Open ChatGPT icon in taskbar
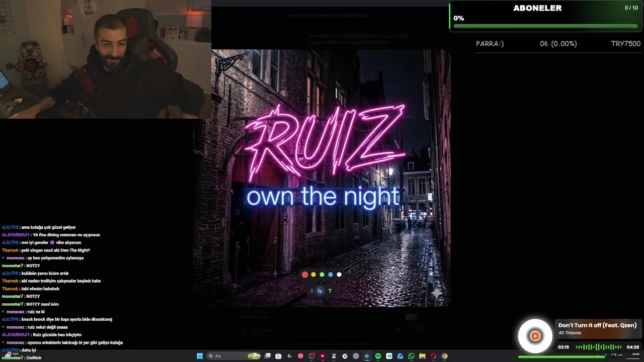Screen dimensions: 644x362 (356, 356)
